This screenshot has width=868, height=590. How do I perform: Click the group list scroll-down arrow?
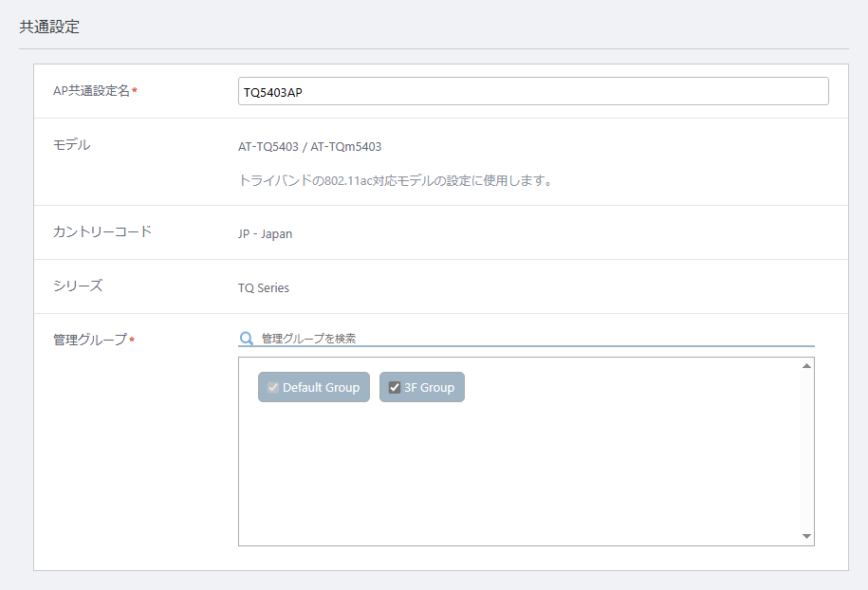point(806,536)
